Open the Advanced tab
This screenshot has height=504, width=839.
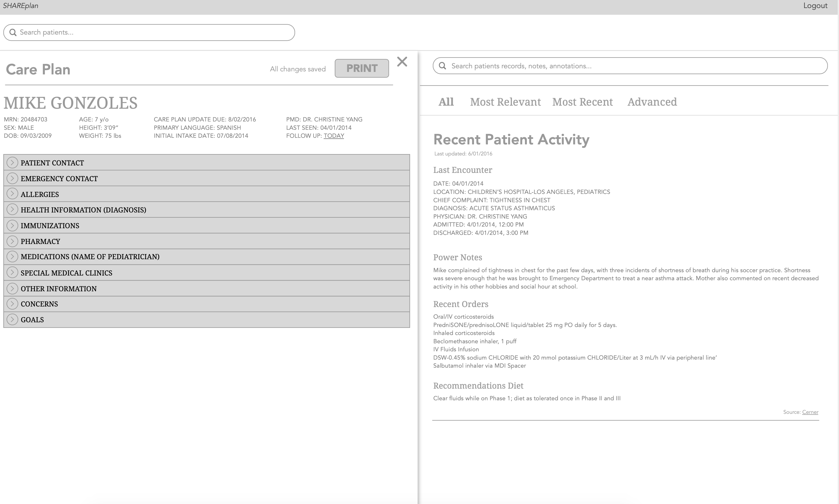[652, 102]
